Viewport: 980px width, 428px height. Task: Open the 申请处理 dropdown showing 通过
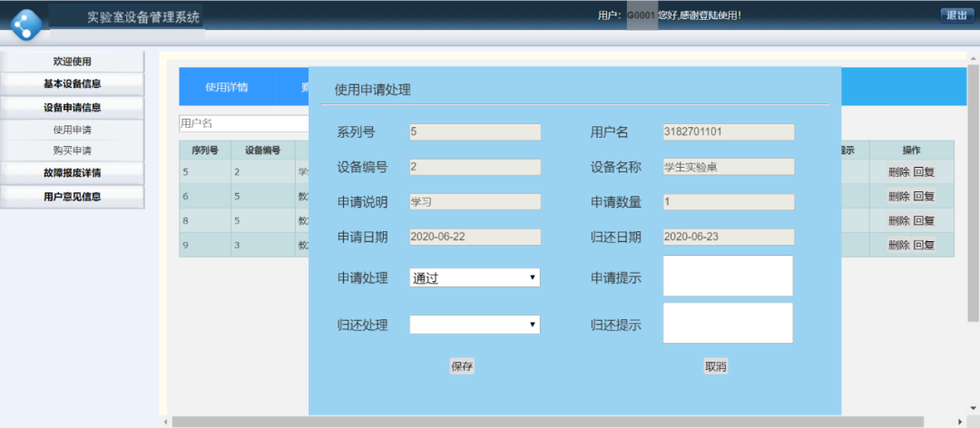click(x=475, y=278)
